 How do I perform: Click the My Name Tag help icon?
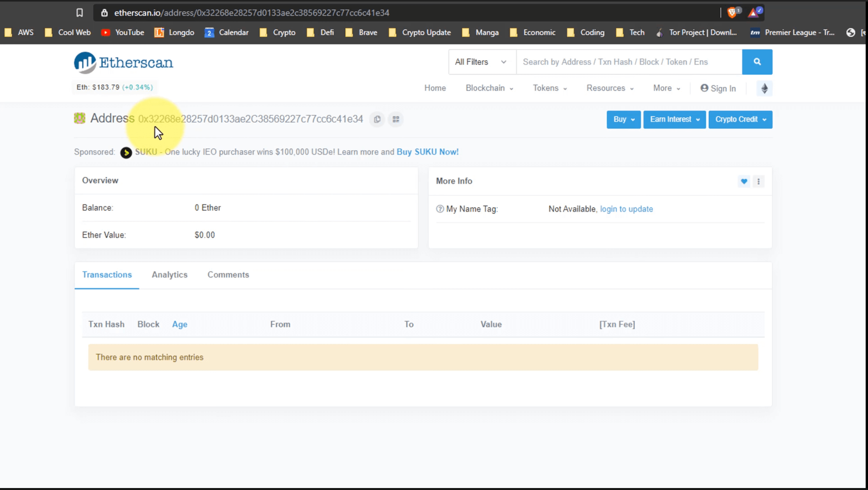coord(440,209)
